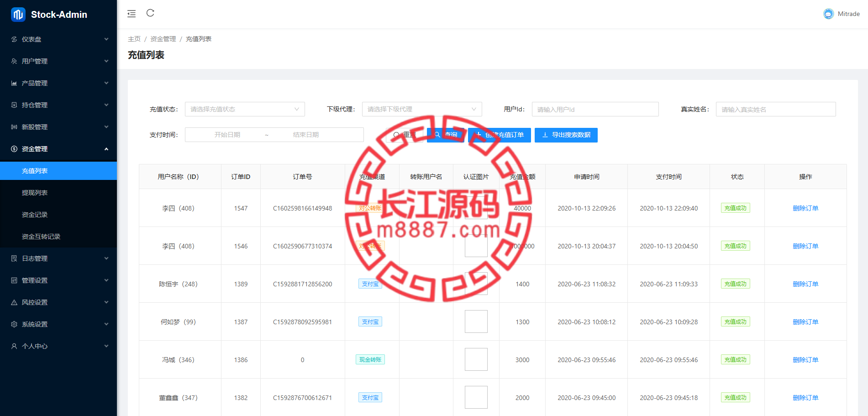This screenshot has width=868, height=416.
Task: Click the 管理设置 icon
Action: (x=14, y=280)
